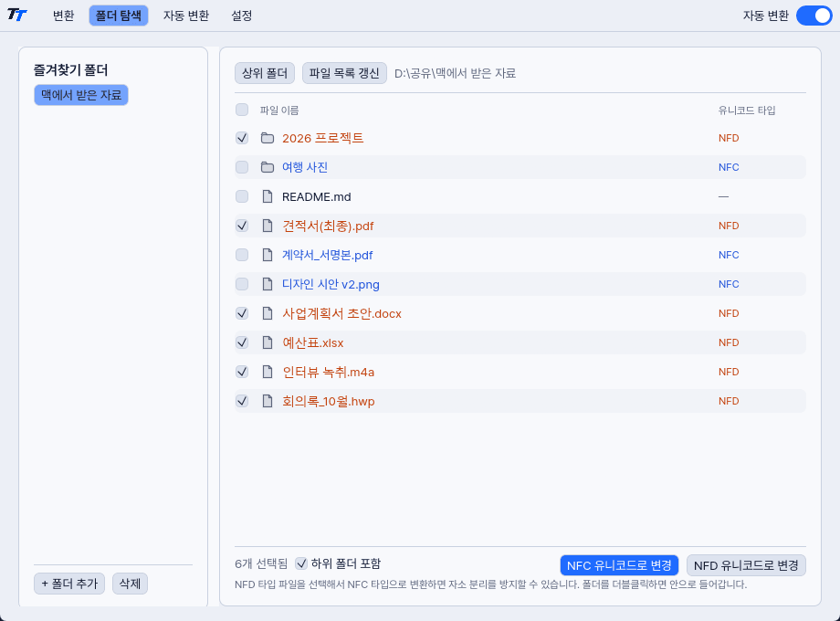Uncheck the 회의록_10월.hwp checkbox
The image size is (840, 621).
tap(242, 401)
